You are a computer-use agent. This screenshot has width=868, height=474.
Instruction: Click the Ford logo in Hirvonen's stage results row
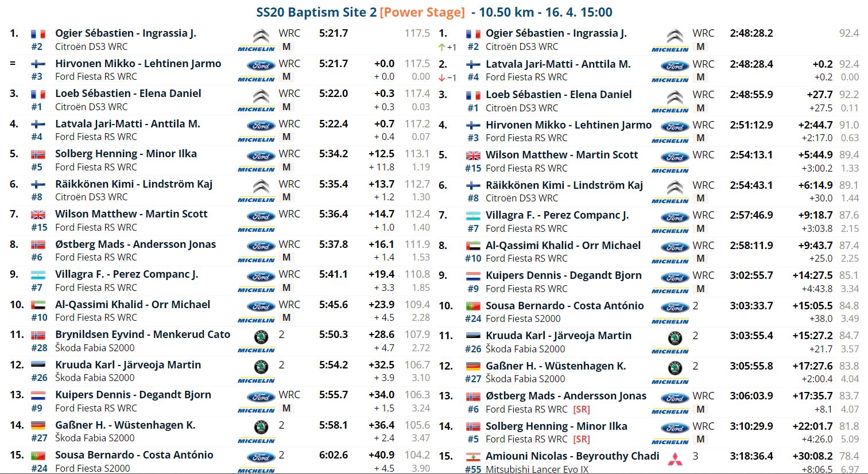[x=261, y=65]
